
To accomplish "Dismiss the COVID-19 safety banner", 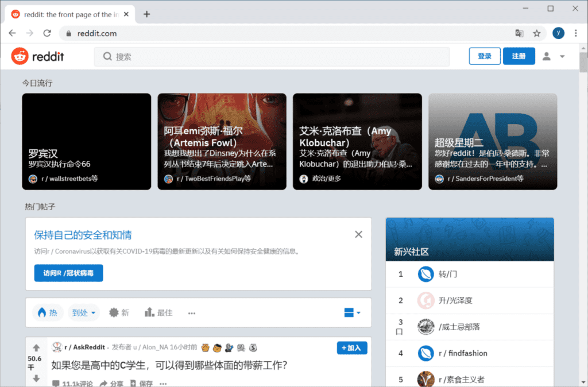I will pos(358,234).
